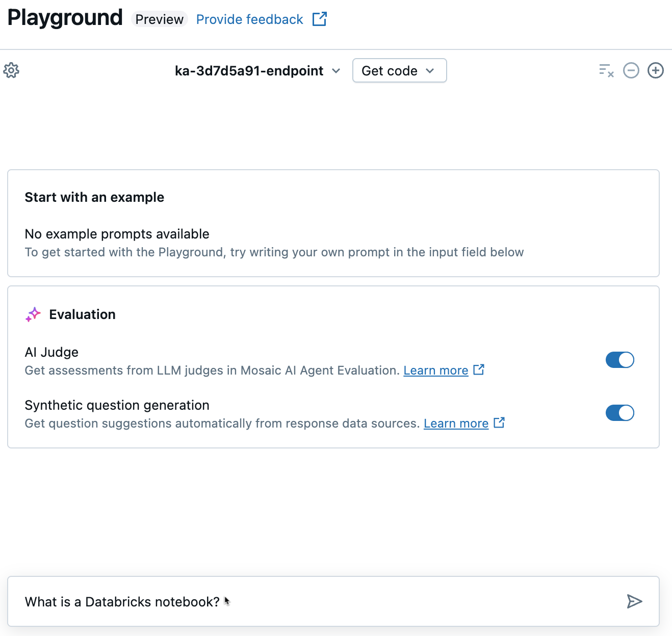Remove endpoint using the minus circle icon
The height and width of the screenshot is (636, 672).
tap(631, 70)
